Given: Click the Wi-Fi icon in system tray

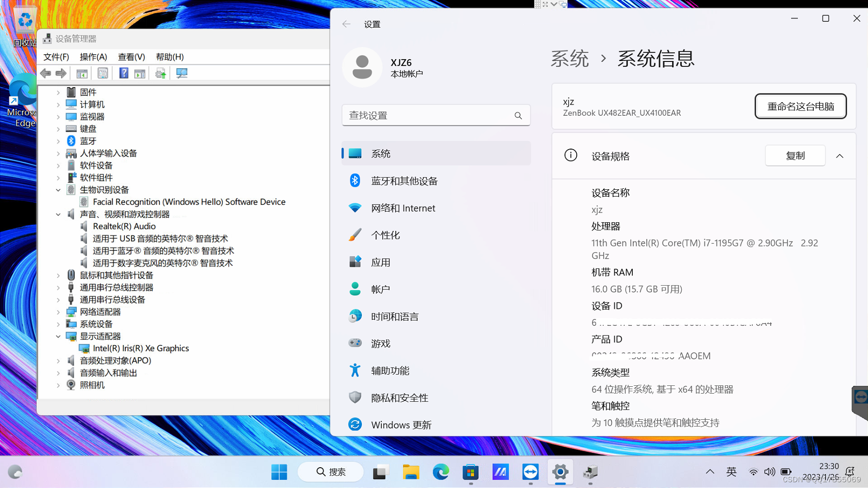Looking at the screenshot, I should [x=753, y=472].
